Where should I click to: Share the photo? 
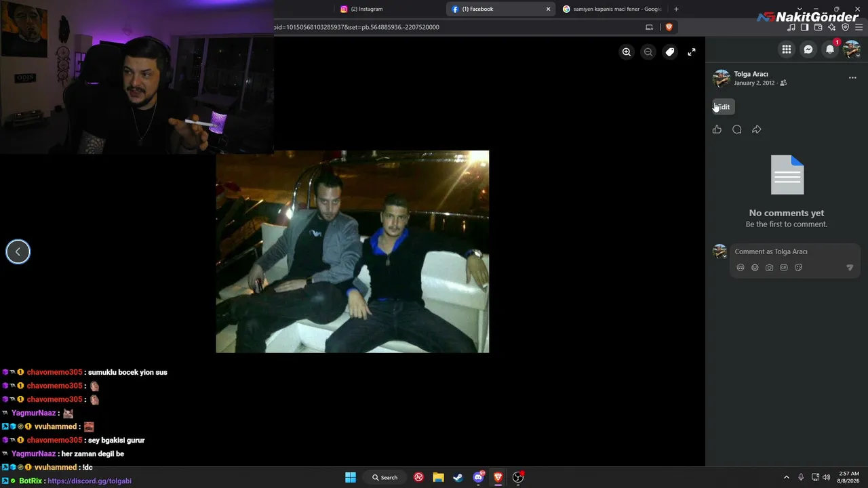pos(757,129)
